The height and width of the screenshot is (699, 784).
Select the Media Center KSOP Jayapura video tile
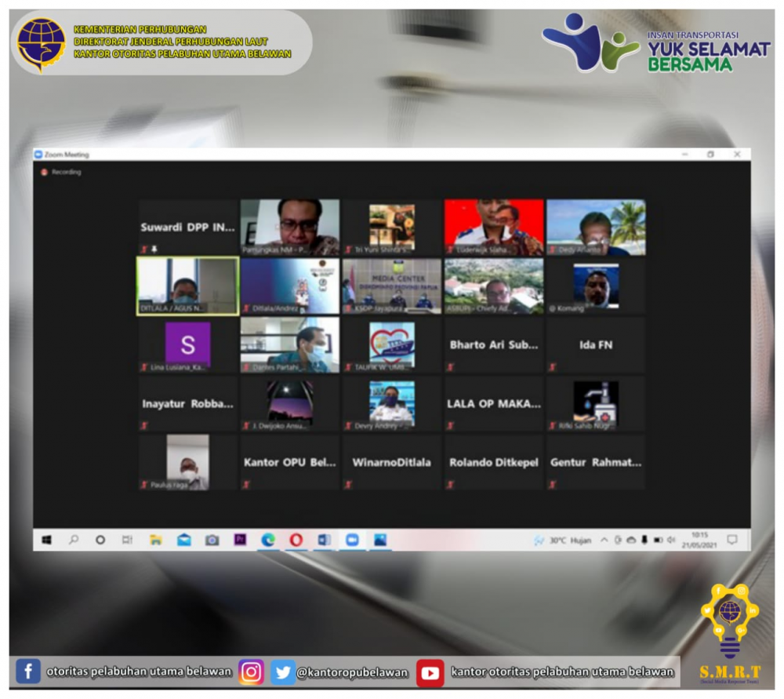(x=392, y=286)
